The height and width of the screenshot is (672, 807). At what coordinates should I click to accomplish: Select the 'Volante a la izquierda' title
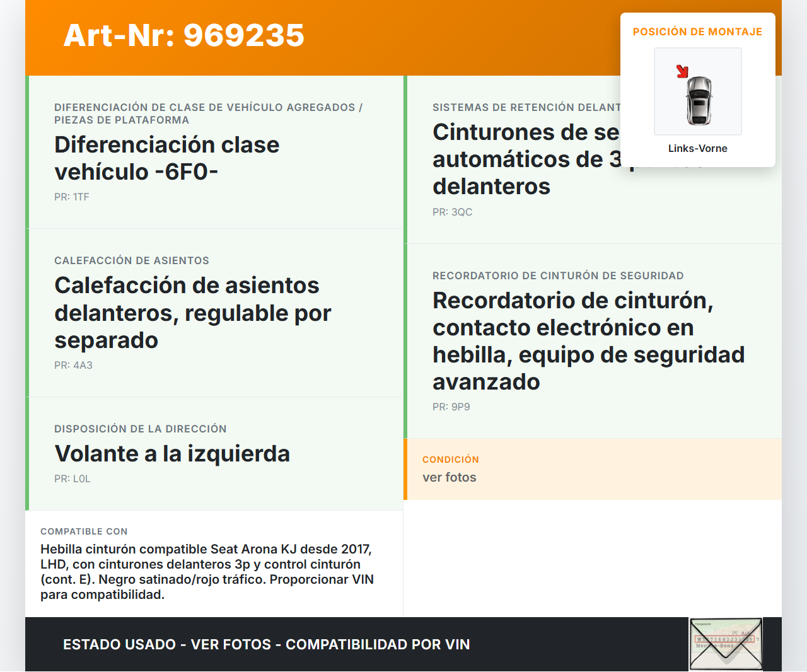pos(172,453)
